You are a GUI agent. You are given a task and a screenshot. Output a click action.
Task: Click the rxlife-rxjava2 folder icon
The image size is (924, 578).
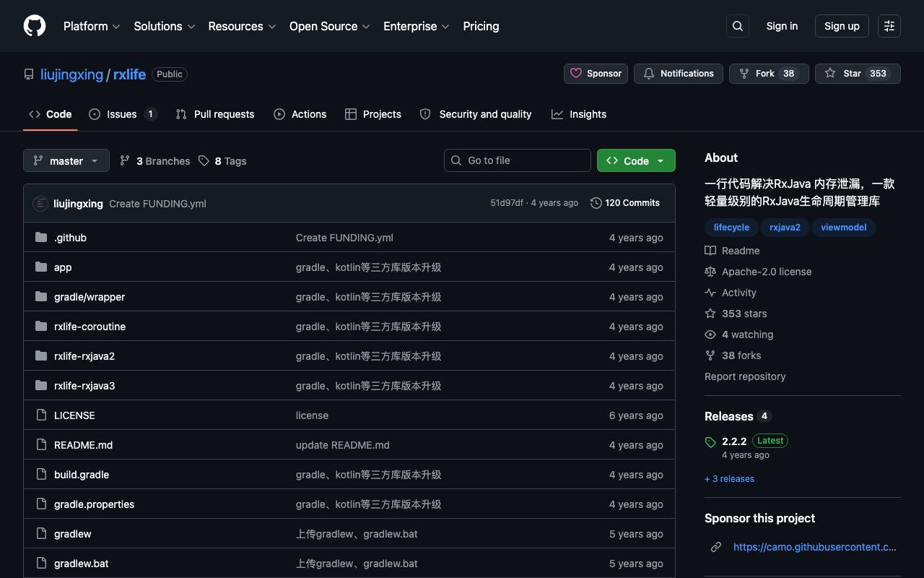pos(41,356)
